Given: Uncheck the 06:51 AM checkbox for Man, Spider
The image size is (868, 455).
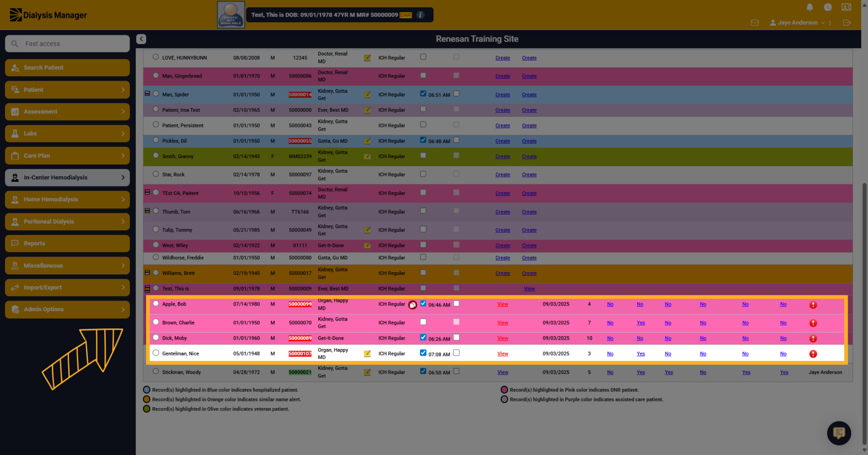Looking at the screenshot, I should [x=423, y=94].
